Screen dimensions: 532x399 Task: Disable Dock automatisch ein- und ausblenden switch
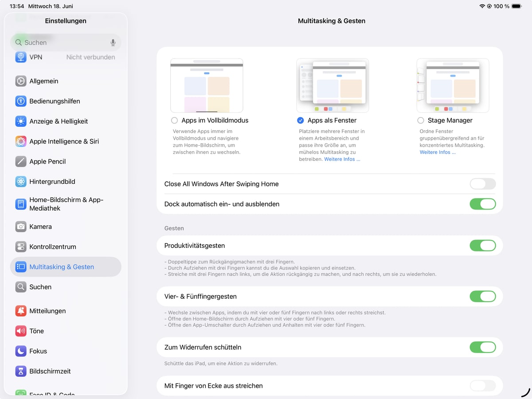[482, 204]
